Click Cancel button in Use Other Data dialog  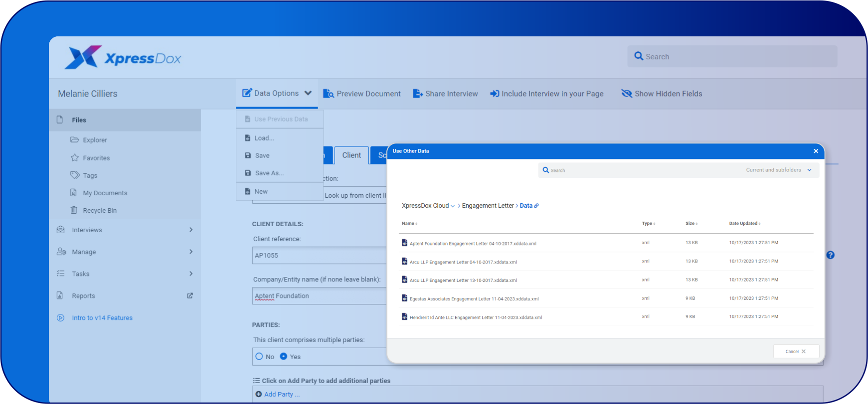796,351
